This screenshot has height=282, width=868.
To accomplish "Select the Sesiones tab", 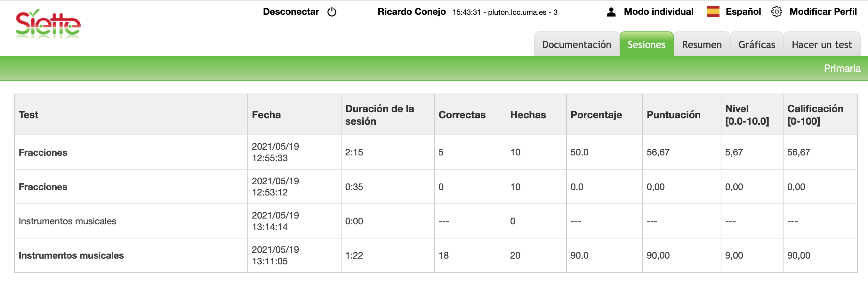I will coord(646,45).
